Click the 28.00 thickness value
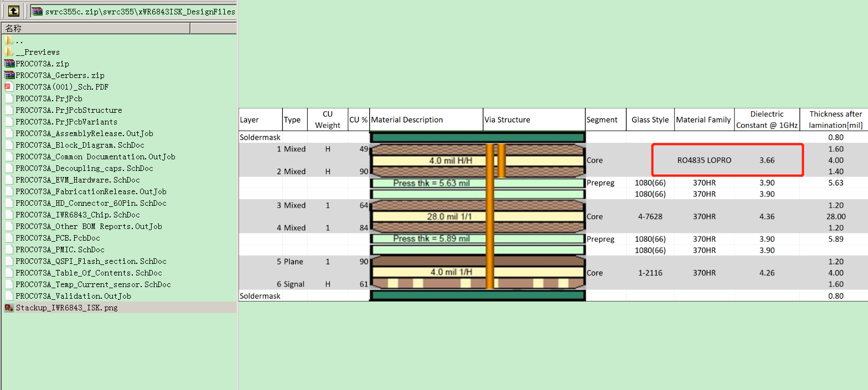Screen dimensions: 868x390 pyautogui.click(x=836, y=217)
